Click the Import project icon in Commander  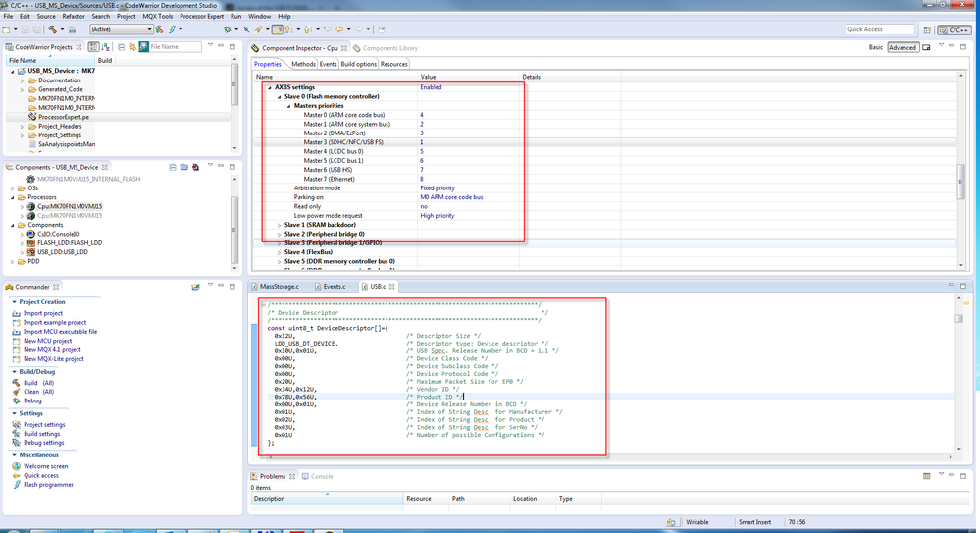click(x=17, y=313)
